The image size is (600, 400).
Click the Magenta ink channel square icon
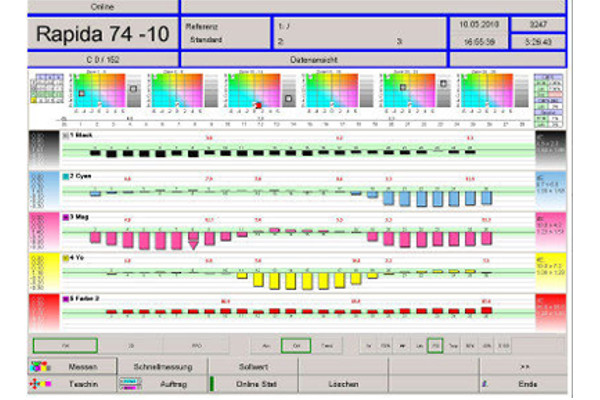point(65,215)
